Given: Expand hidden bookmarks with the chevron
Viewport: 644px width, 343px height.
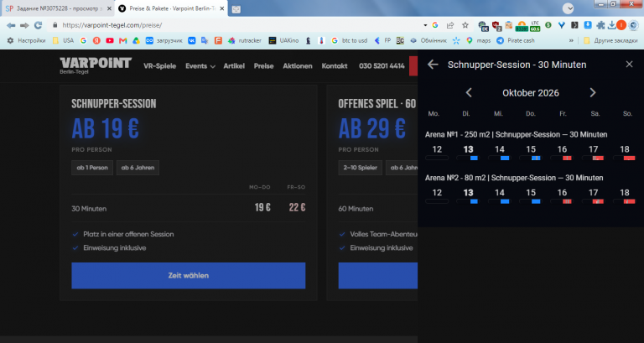Looking at the screenshot, I should tap(571, 40).
